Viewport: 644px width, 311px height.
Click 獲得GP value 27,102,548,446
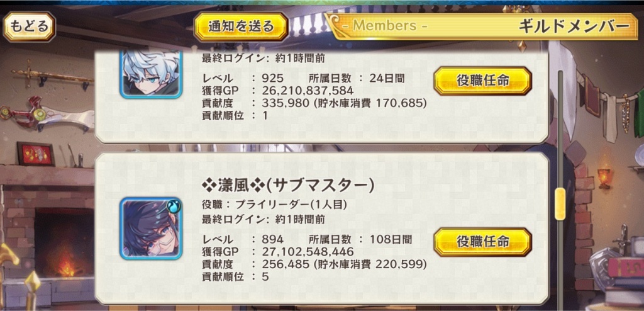(x=303, y=251)
